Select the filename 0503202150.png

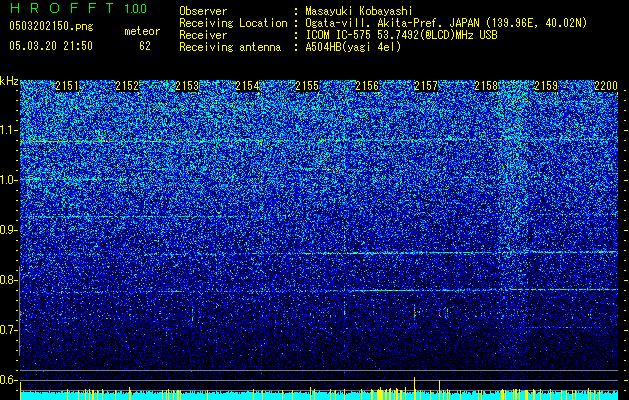point(51,26)
